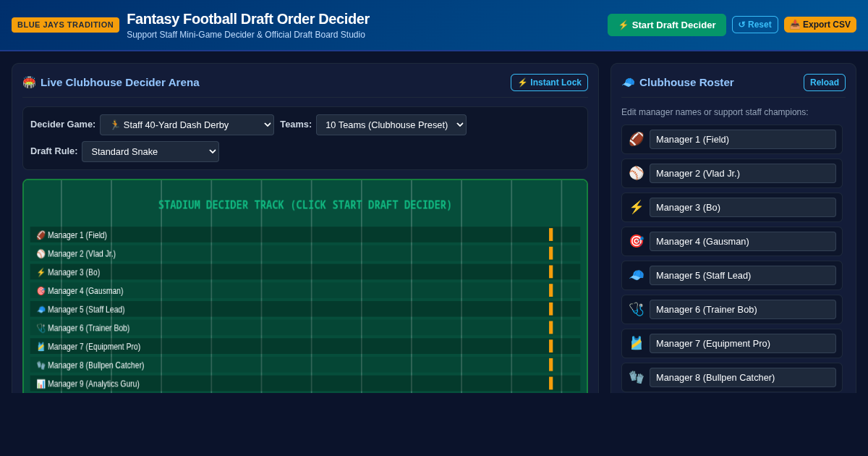Click the cap icon in Clubhouse Roster heading
Screen dimensions: 868x456
(628, 83)
